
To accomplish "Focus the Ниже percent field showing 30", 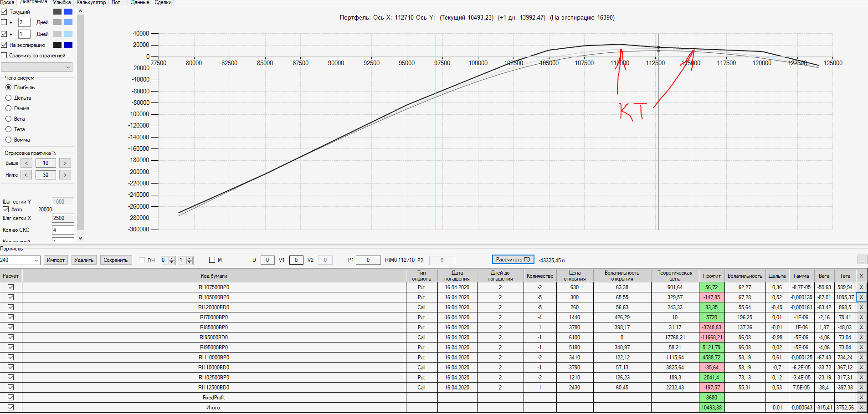I will 46,175.
